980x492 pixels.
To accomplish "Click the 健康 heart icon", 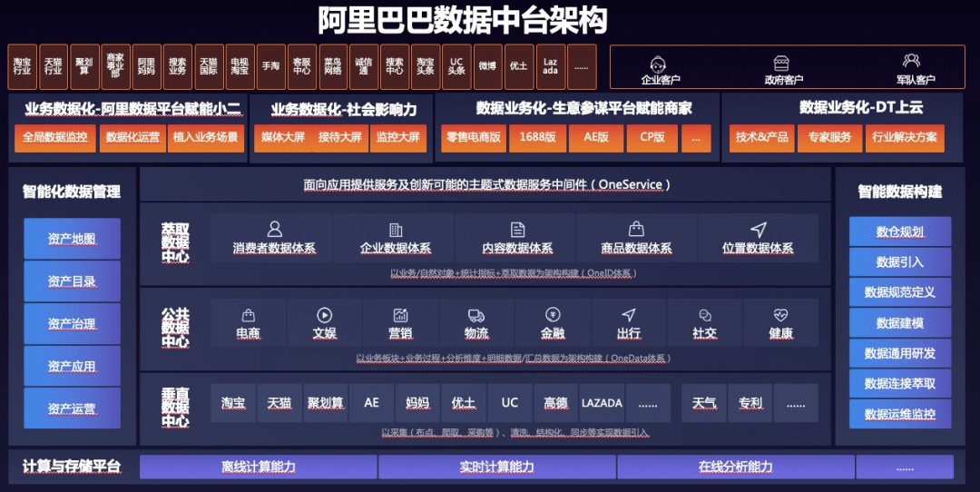I will [780, 315].
